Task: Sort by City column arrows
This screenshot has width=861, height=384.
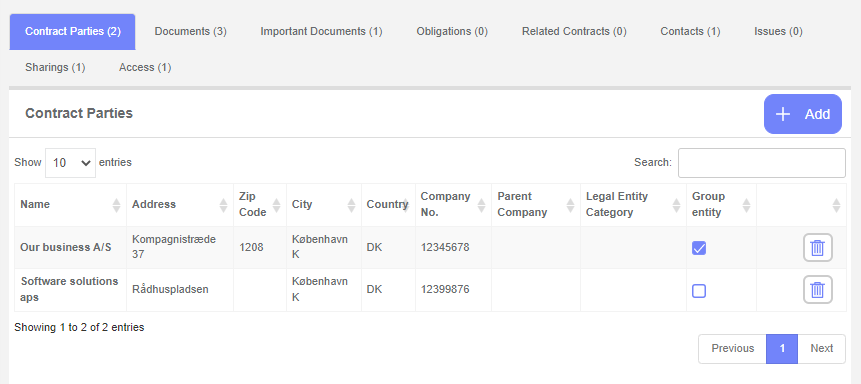Action: click(x=352, y=205)
